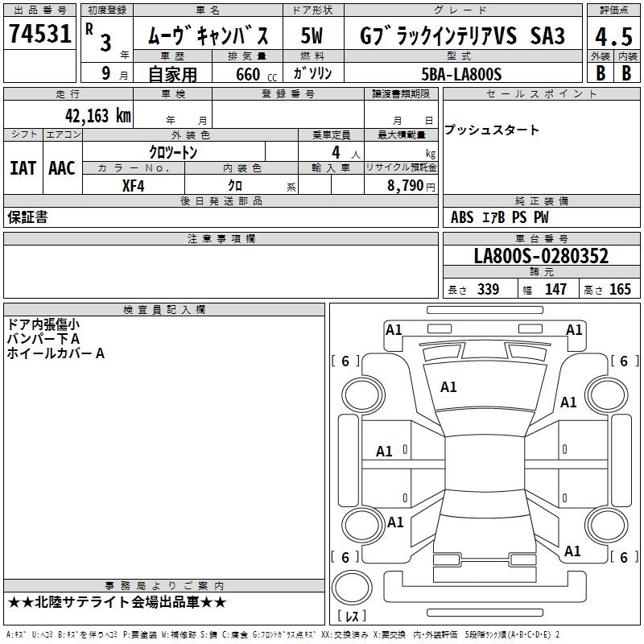Click the chassis number LA800S-0280352

[x=541, y=256]
